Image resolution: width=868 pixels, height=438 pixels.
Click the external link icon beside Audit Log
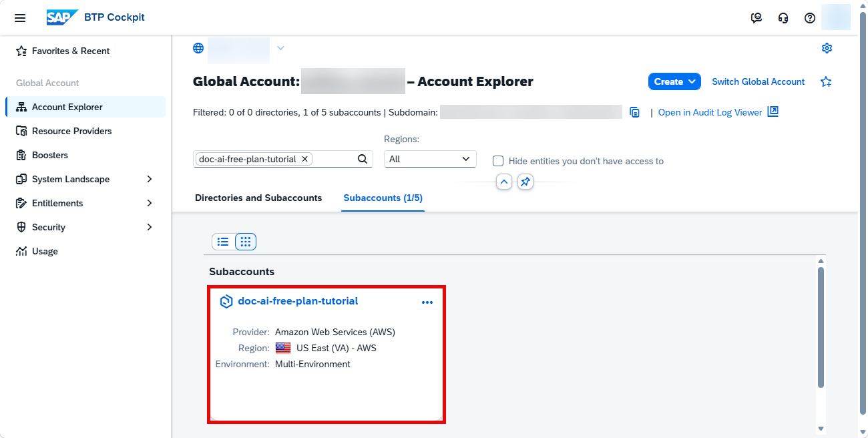(x=773, y=112)
